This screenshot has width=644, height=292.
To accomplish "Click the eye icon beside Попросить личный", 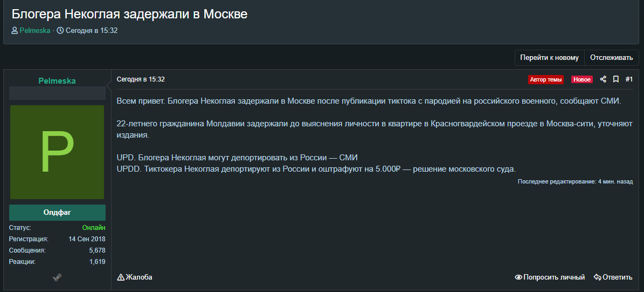I will coord(518,277).
